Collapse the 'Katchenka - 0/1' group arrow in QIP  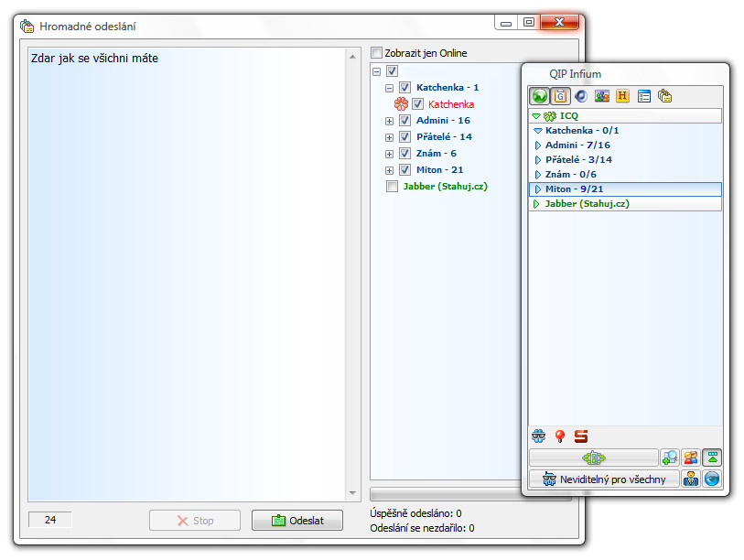pyautogui.click(x=537, y=131)
